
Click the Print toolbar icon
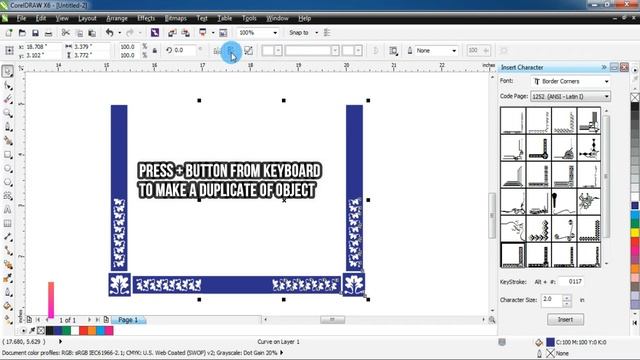pyautogui.click(x=48, y=33)
